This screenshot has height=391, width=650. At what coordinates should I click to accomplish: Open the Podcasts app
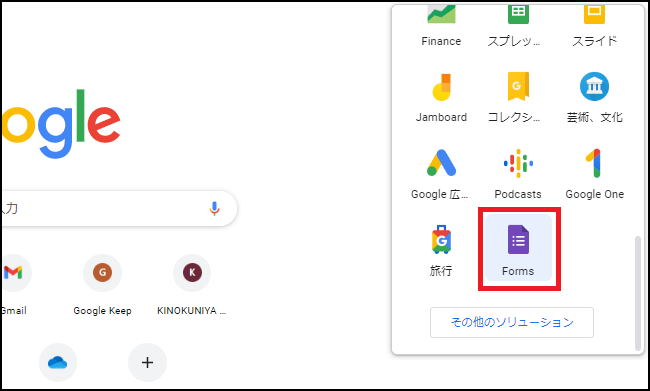point(518,174)
